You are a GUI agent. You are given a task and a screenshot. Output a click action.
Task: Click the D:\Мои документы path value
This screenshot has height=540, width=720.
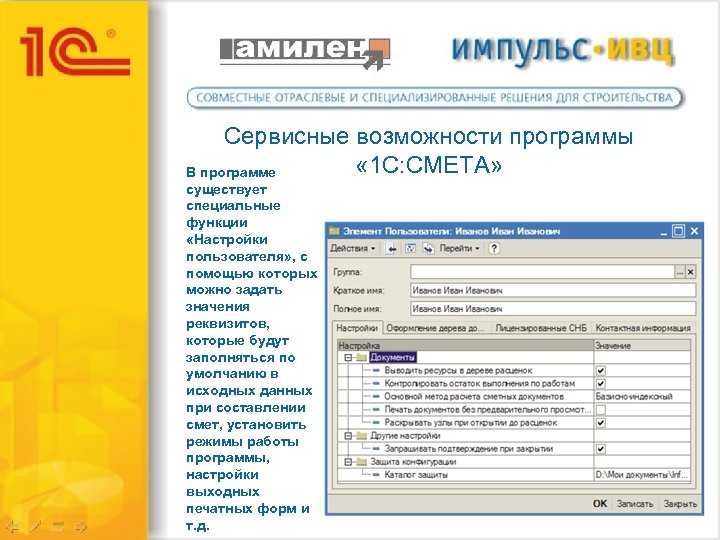click(642, 475)
